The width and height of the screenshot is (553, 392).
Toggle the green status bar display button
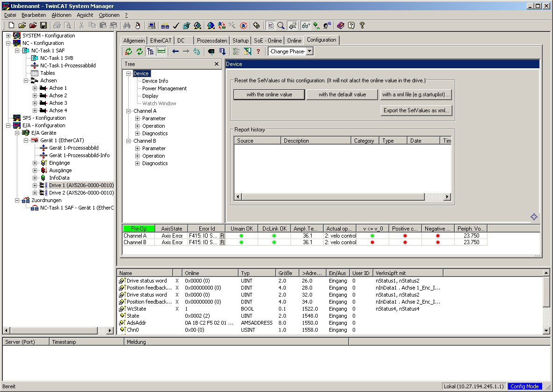[x=161, y=51]
